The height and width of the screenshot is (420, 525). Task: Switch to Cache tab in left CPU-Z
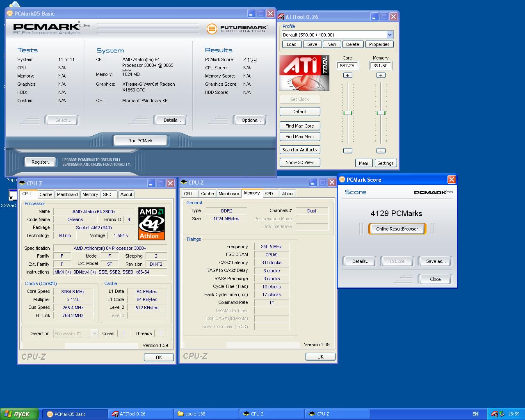click(x=46, y=194)
